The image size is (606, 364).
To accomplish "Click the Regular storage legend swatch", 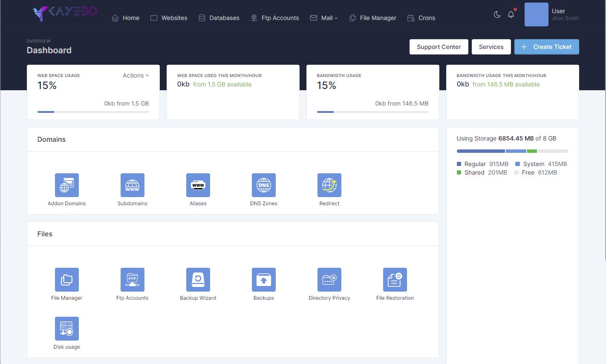I will point(459,164).
